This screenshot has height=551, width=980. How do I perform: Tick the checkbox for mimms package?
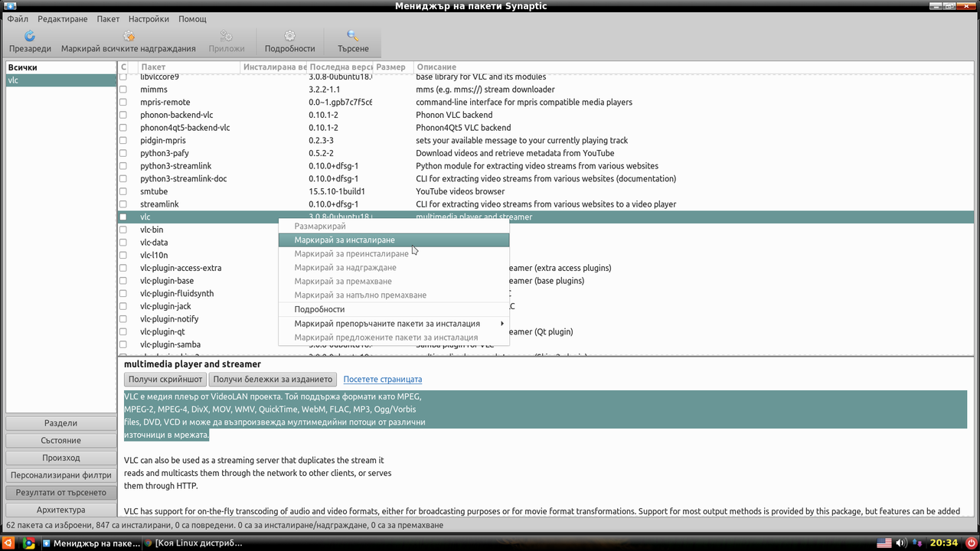122,90
